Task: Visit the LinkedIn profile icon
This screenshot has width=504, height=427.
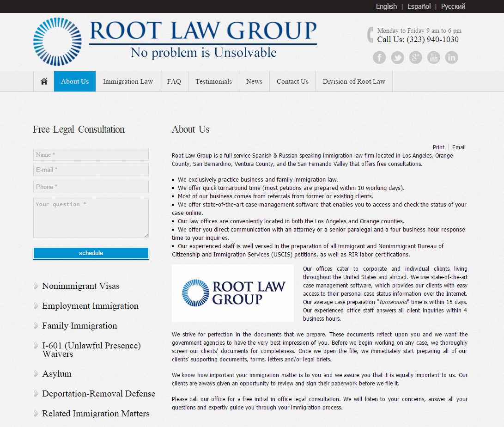Action: click(451, 57)
